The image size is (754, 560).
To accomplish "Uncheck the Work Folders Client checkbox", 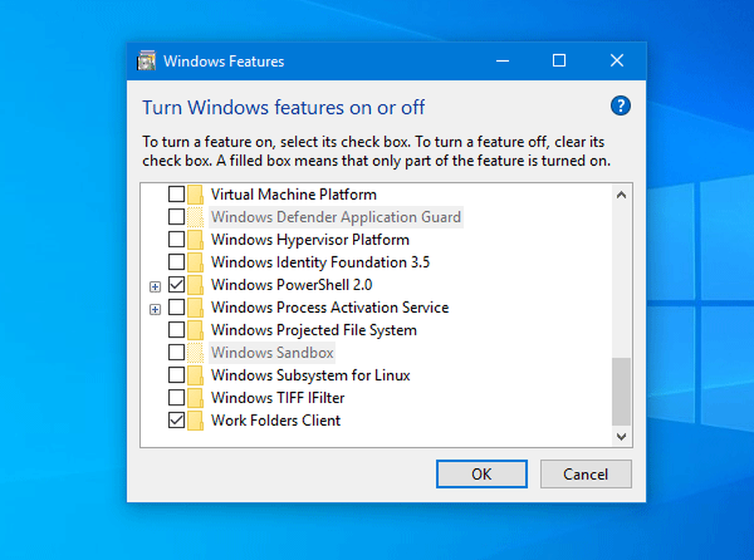I will [x=176, y=420].
